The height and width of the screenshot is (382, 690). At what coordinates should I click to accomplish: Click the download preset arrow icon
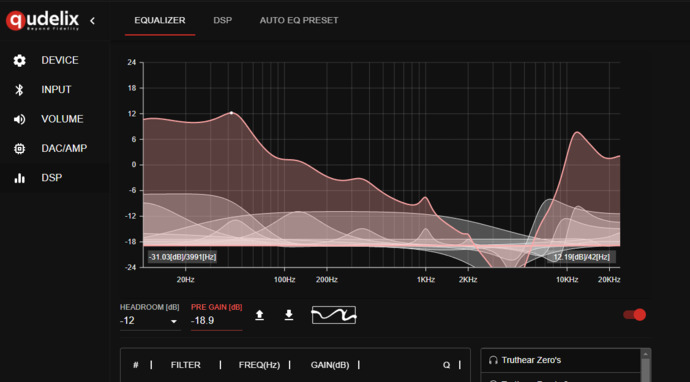[289, 315]
